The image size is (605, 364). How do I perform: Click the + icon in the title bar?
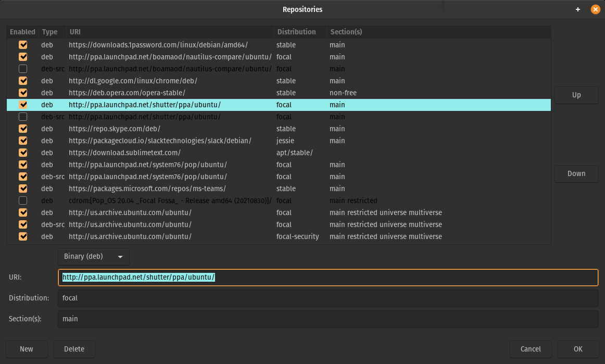tap(577, 9)
